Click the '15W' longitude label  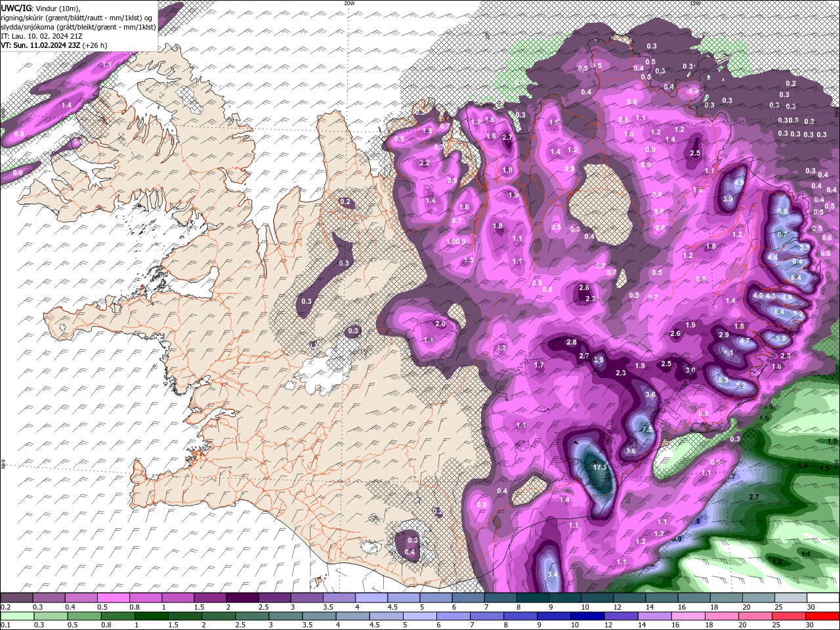pyautogui.click(x=695, y=3)
